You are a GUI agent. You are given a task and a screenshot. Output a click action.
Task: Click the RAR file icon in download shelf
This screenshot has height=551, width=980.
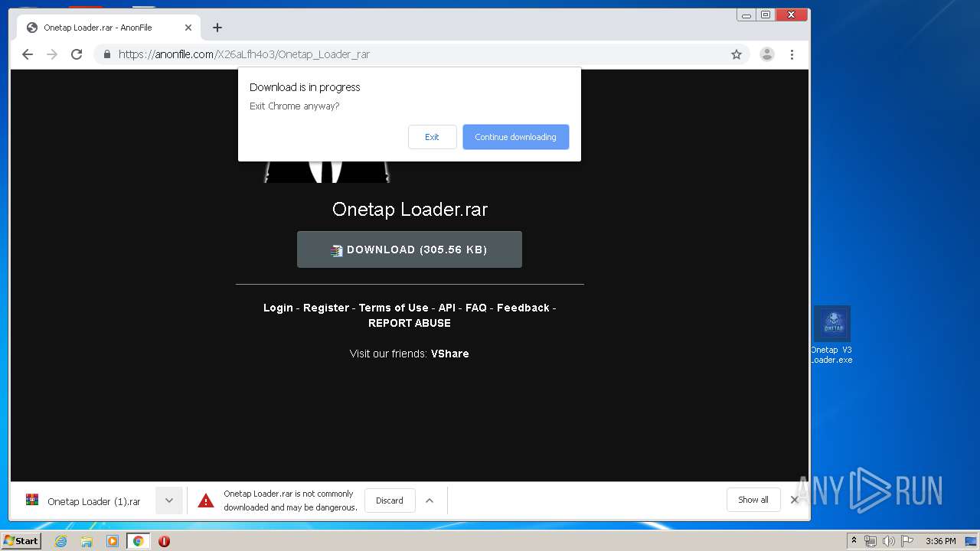coord(32,500)
